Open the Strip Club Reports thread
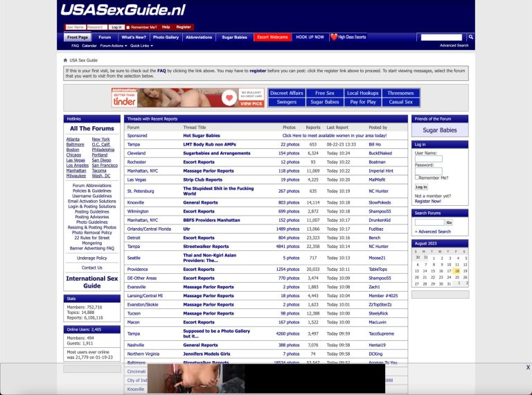 tap(202, 179)
